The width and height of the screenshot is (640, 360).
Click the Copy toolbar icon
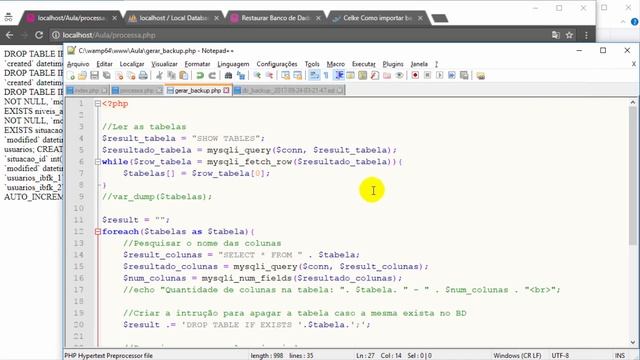click(x=171, y=76)
